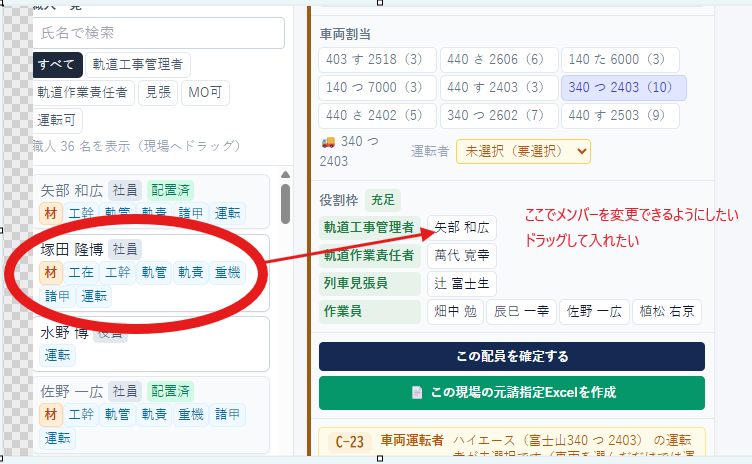
Task: Click 社員 badge on 塚田 隆博 card
Action: (125, 250)
